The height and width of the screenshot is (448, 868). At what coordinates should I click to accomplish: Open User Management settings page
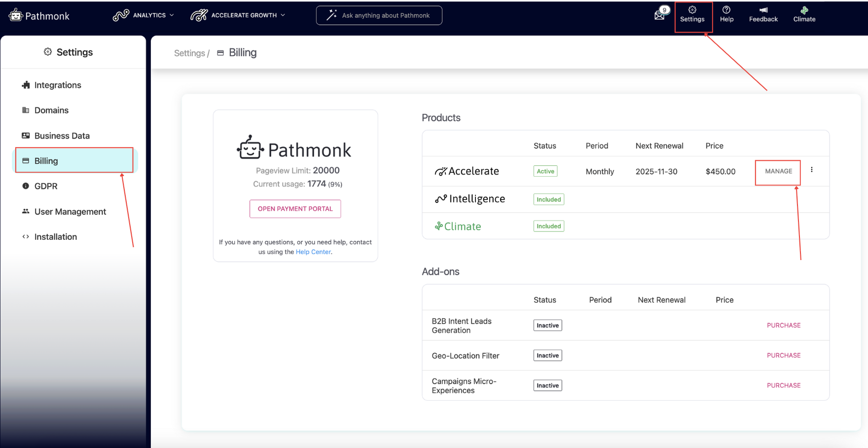point(70,212)
